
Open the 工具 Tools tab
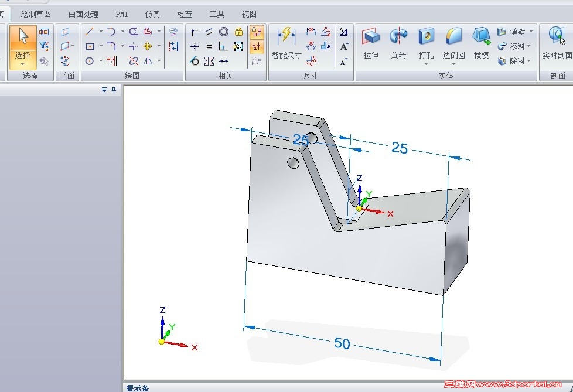217,14
